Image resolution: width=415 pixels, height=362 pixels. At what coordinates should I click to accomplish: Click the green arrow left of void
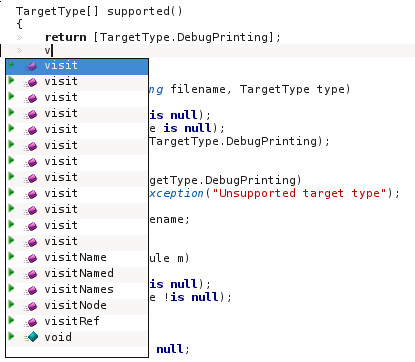point(12,336)
